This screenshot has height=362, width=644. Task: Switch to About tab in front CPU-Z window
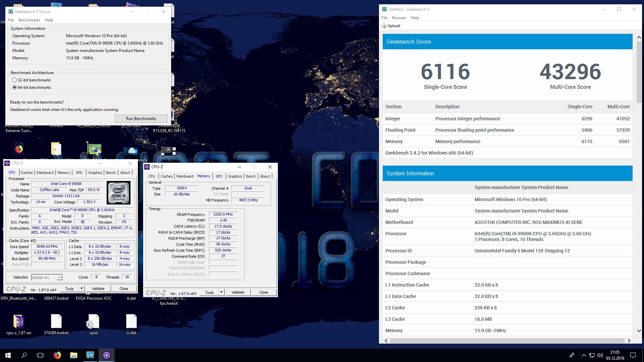point(265,176)
